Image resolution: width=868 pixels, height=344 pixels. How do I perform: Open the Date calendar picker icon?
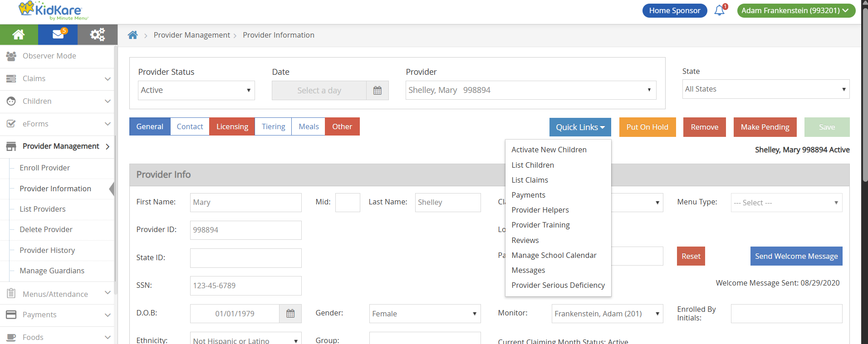tap(377, 91)
